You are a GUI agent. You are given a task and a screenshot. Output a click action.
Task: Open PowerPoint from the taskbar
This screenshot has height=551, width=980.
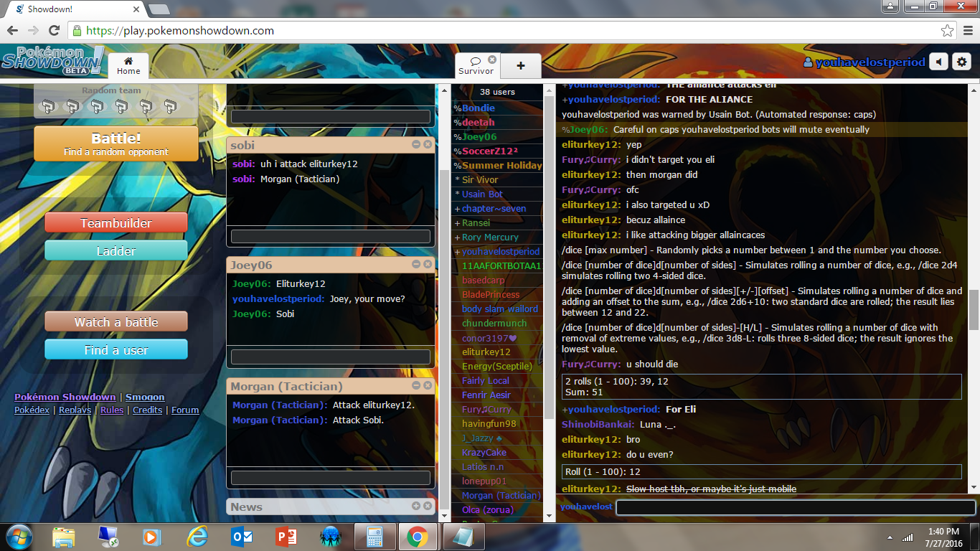pos(286,537)
